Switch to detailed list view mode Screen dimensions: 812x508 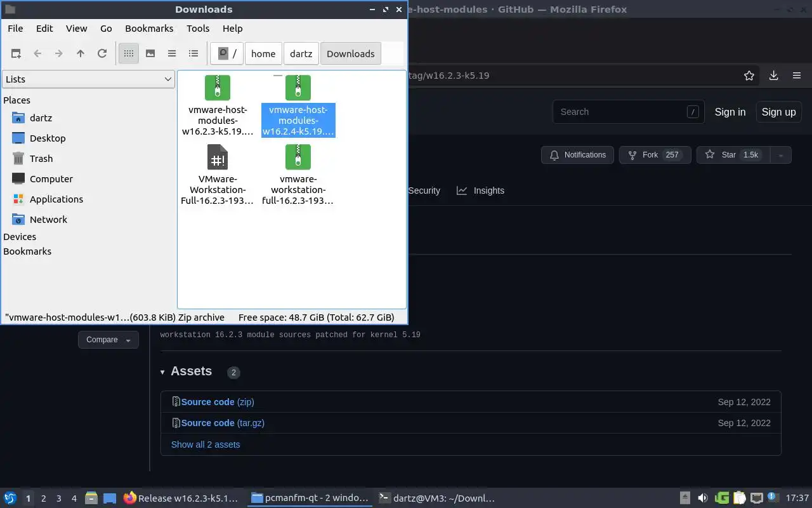click(193, 54)
